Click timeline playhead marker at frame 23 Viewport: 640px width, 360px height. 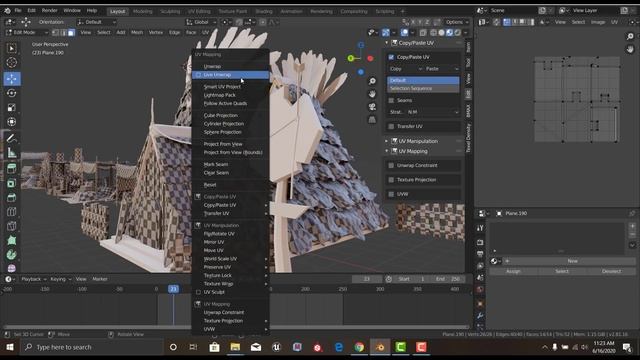pos(173,289)
